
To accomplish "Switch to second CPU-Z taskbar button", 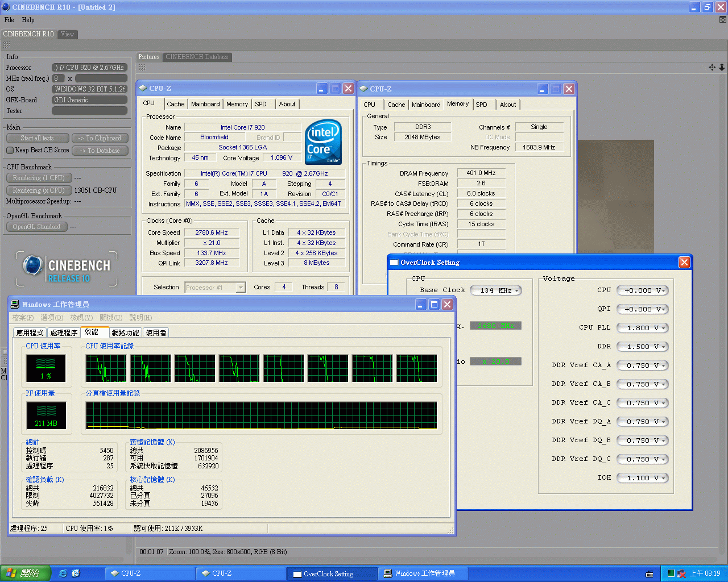I will pyautogui.click(x=241, y=573).
